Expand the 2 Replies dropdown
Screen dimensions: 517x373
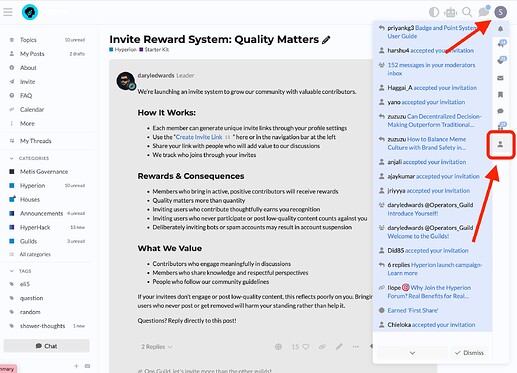(157, 347)
